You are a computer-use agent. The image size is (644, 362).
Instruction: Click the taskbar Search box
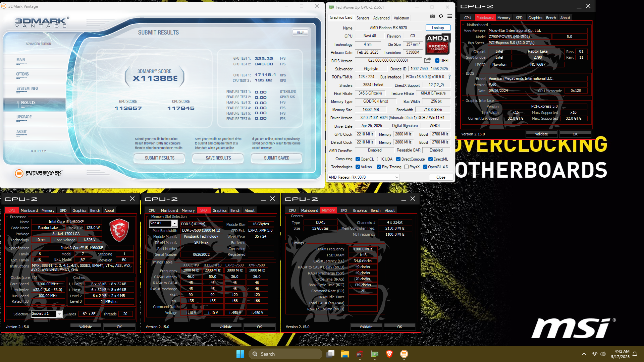point(285,354)
